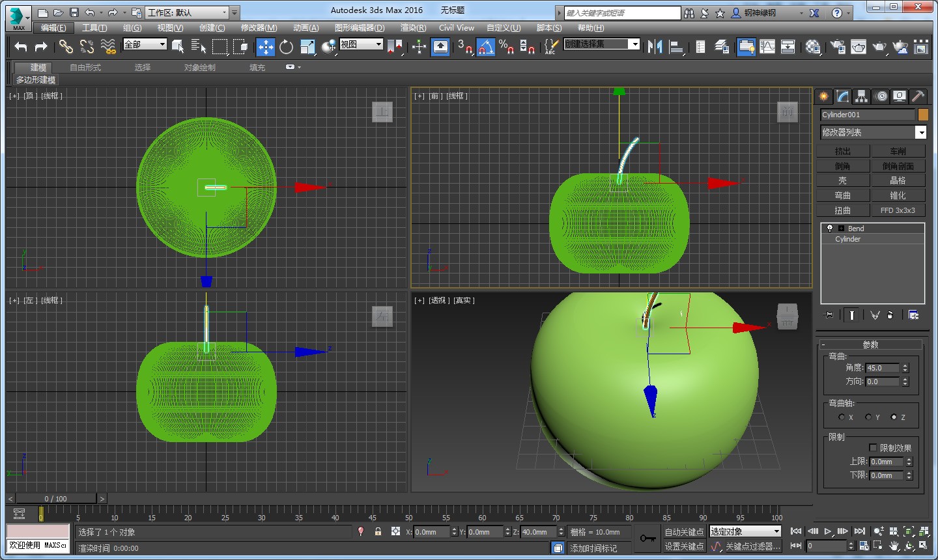Image resolution: width=938 pixels, height=560 pixels.
Task: Click the Select and Link icon
Action: tap(65, 46)
